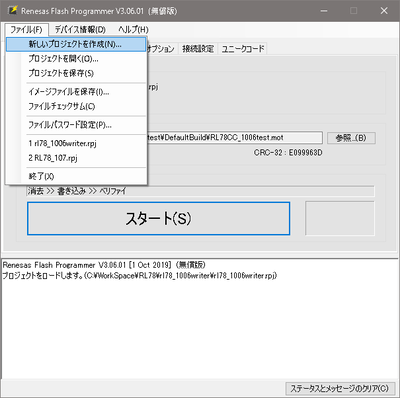Click the CRC-32 : E099963D text
This screenshot has height=398, width=400.
coord(288,153)
